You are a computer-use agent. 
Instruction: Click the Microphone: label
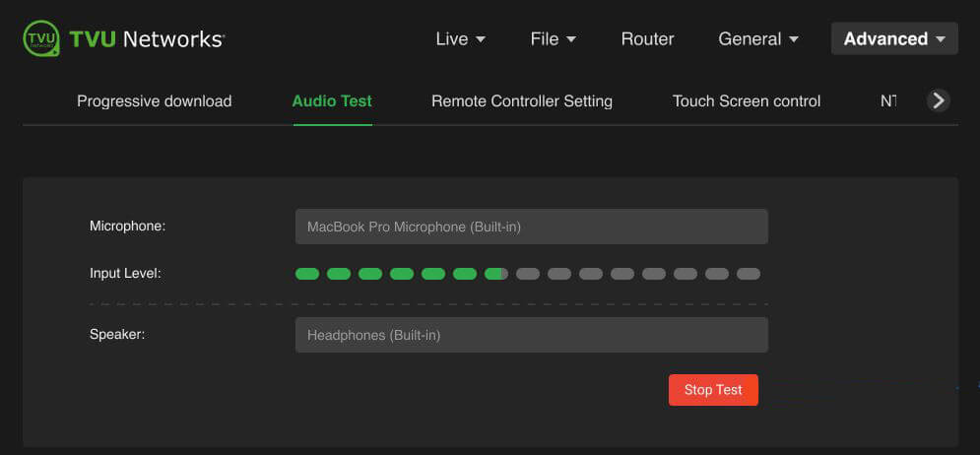click(x=127, y=227)
